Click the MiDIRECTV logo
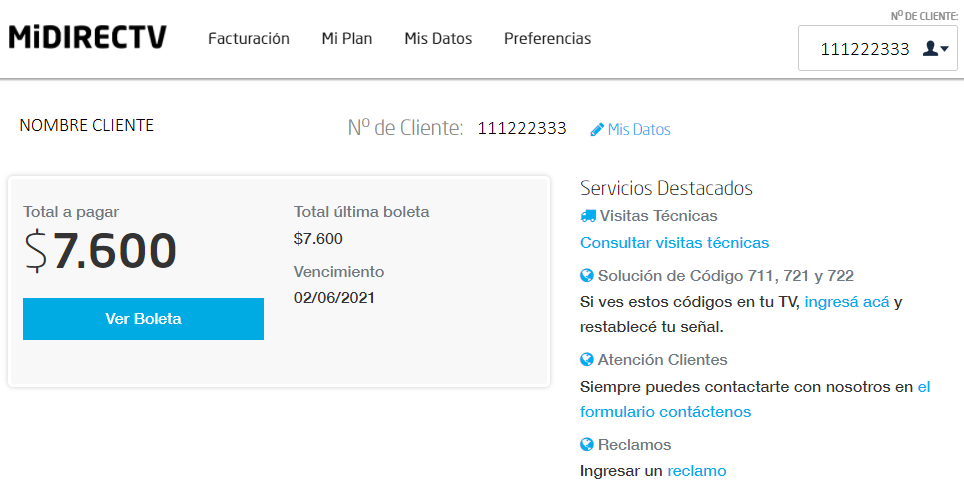 tap(87, 37)
